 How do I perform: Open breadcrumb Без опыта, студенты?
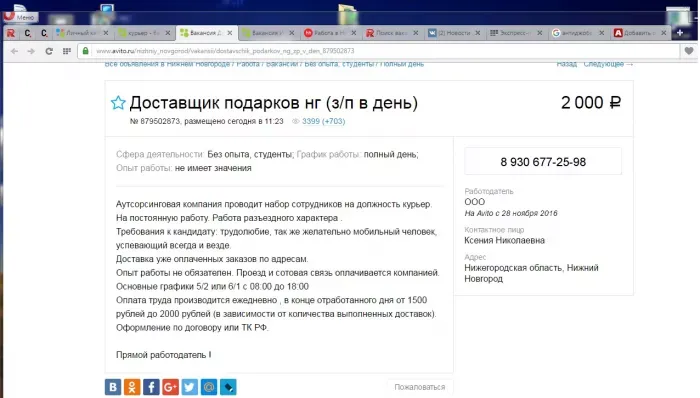[339, 64]
